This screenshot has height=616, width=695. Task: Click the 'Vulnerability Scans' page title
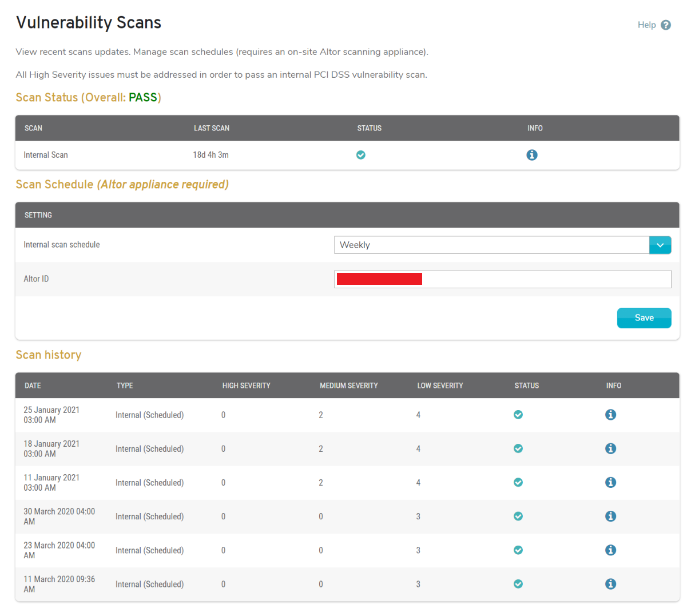point(89,22)
